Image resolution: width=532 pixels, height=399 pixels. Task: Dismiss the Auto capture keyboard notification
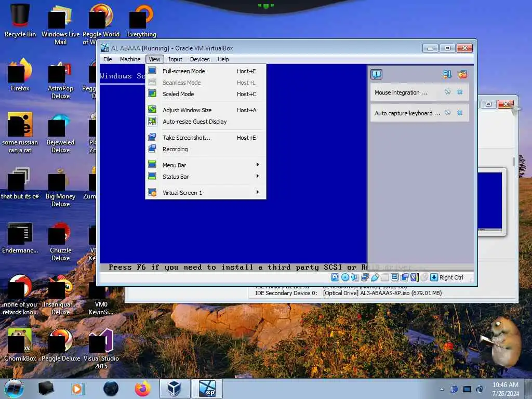point(460,113)
